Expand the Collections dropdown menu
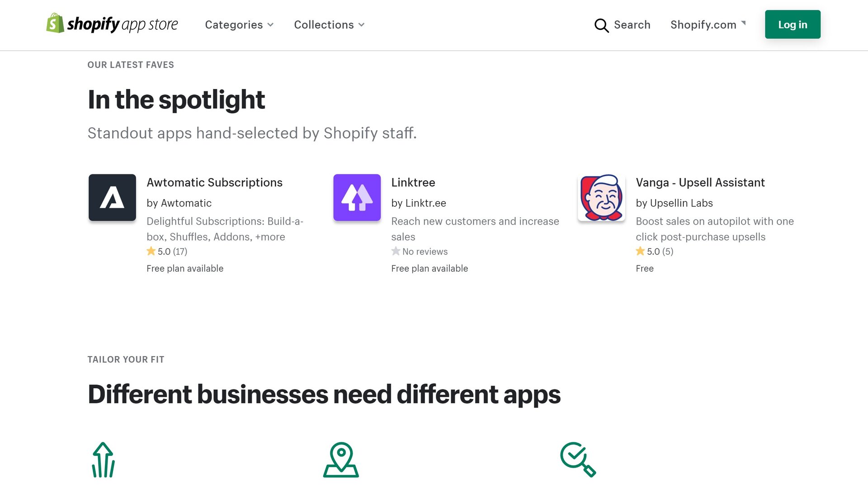 (x=329, y=25)
